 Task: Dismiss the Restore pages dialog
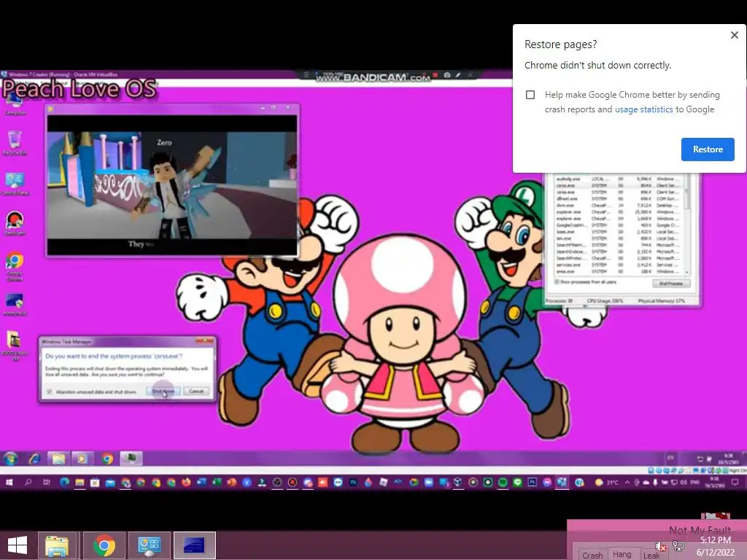[734, 35]
